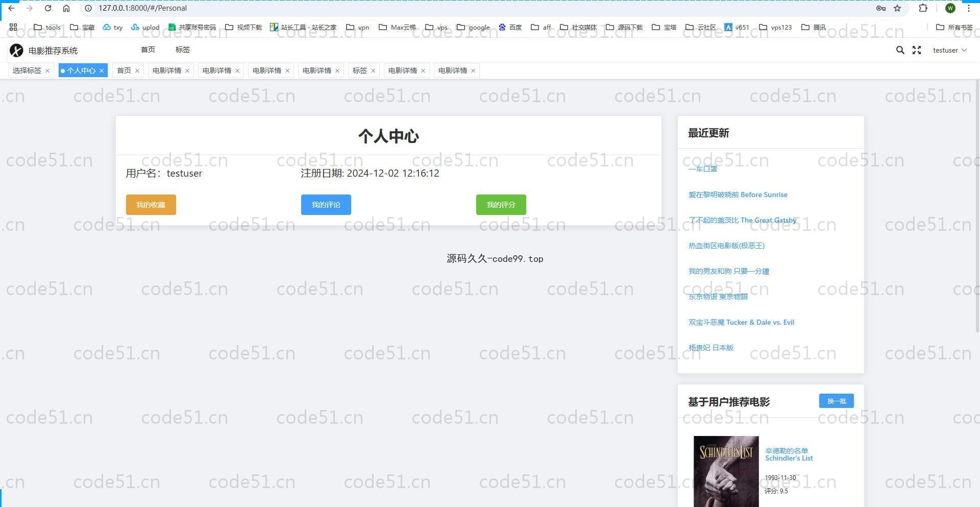Open the search magnifier icon in header
Viewport: 980px width, 507px height.
900,50
